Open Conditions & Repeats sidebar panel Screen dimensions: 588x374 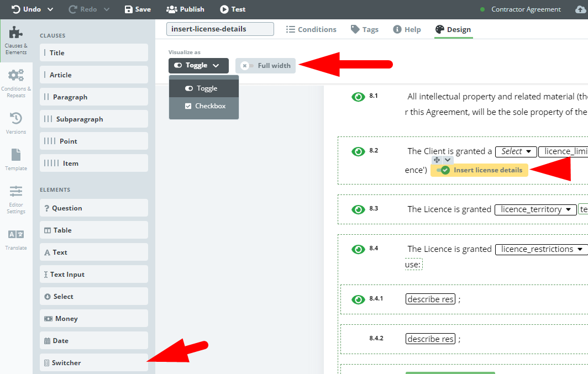[16, 83]
